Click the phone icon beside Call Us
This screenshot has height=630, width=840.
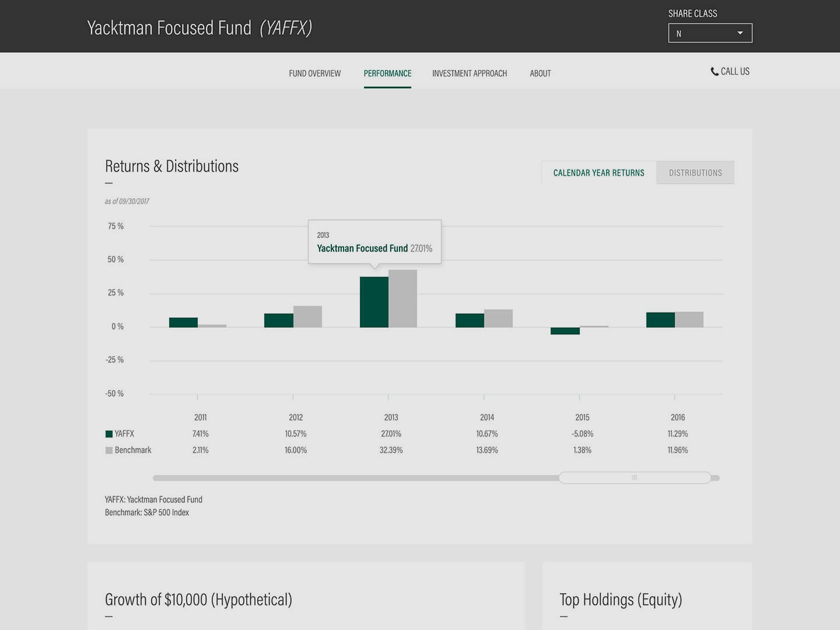tap(714, 72)
